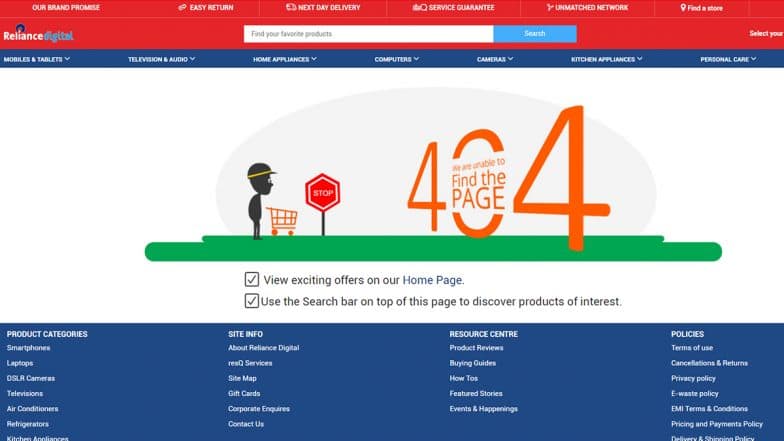Click the Easy Return icon
The width and height of the screenshot is (784, 441).
(182, 8)
